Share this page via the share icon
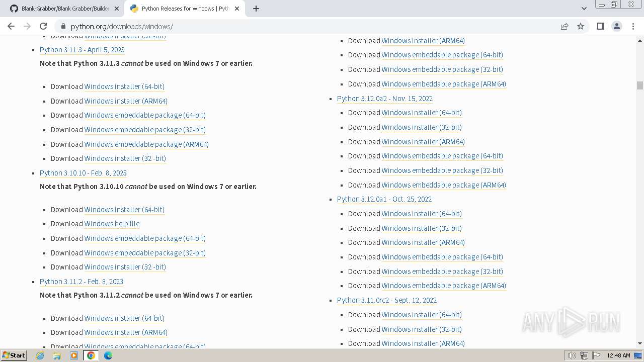This screenshot has width=644, height=362. pos(565,26)
